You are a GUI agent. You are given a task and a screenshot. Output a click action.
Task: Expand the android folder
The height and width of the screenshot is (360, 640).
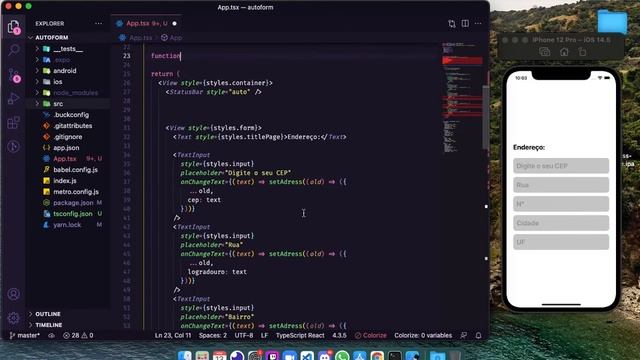(x=64, y=71)
